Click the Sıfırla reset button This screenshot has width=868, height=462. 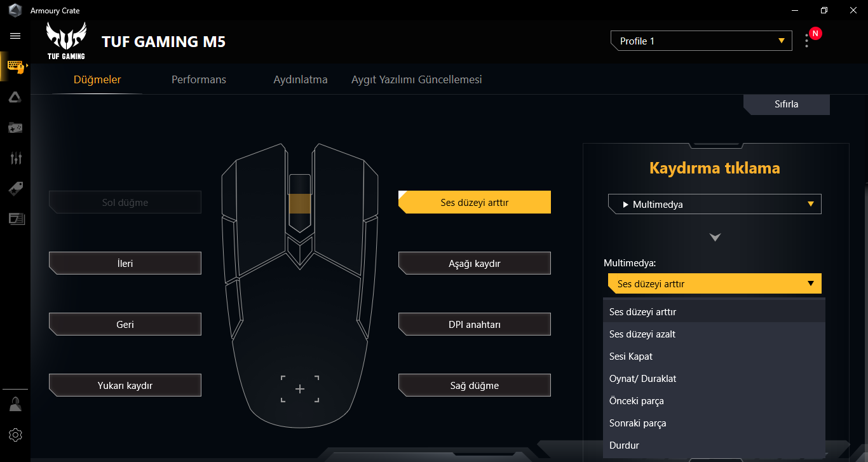coord(787,104)
